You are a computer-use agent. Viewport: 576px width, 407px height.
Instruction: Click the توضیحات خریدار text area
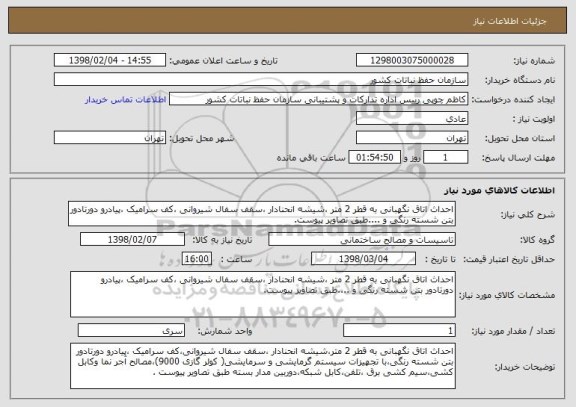(263, 366)
